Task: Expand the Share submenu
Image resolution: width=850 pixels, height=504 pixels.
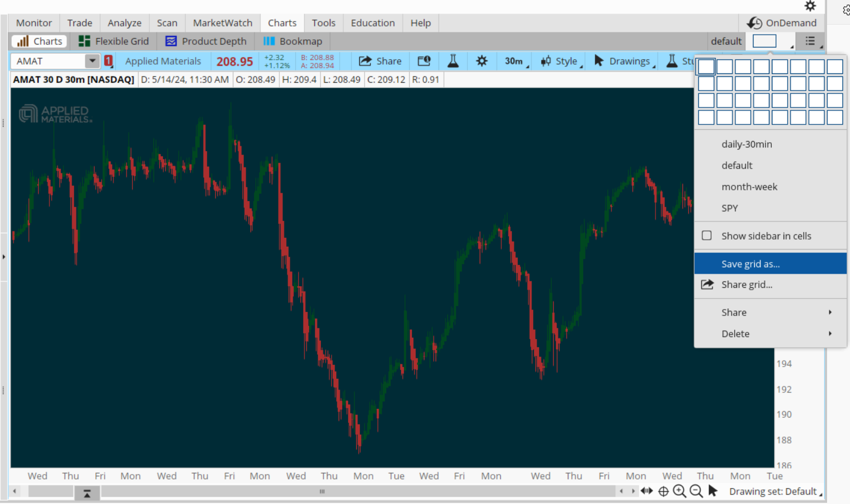Action: tap(770, 313)
